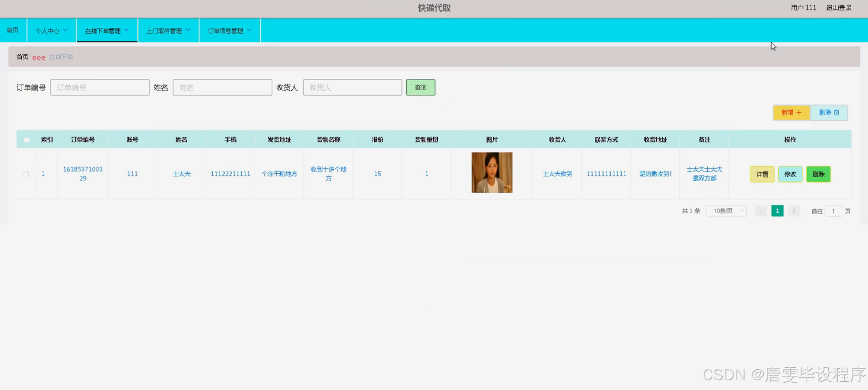This screenshot has height=390, width=868.
Task: Click 退出登录 to log out
Action: tap(839, 8)
